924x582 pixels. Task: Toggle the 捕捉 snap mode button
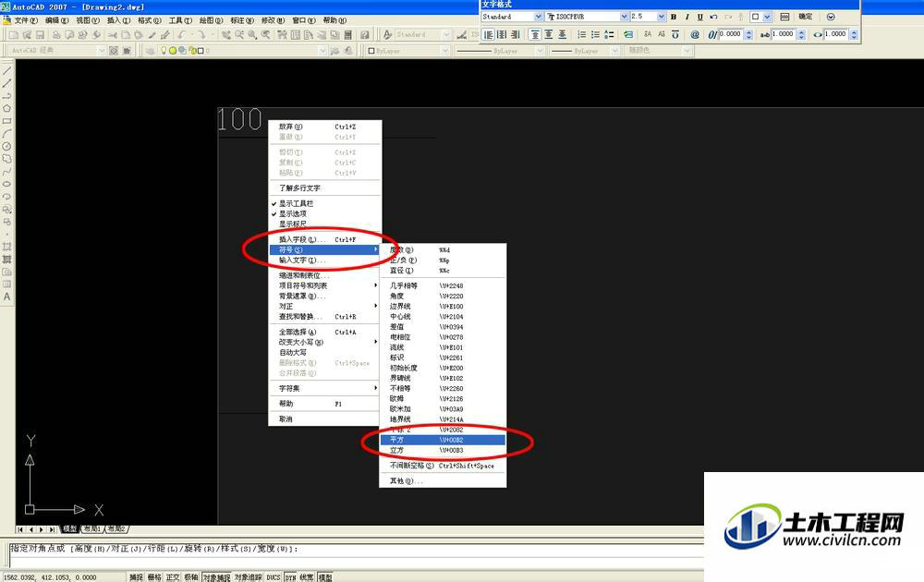136,577
